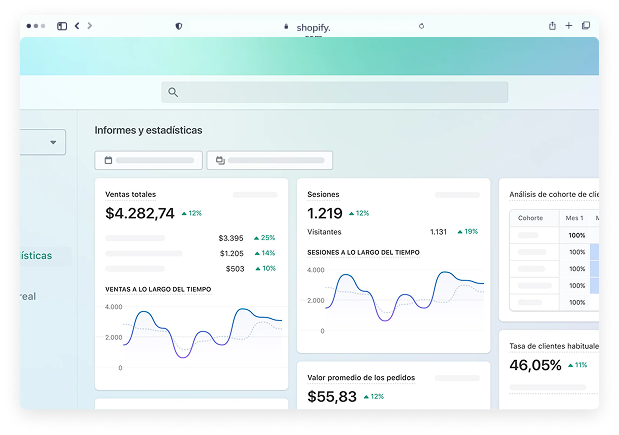Image resolution: width=619 pixels, height=435 pixels.
Task: Go forward with the browser forward arrow
Action: coord(90,26)
